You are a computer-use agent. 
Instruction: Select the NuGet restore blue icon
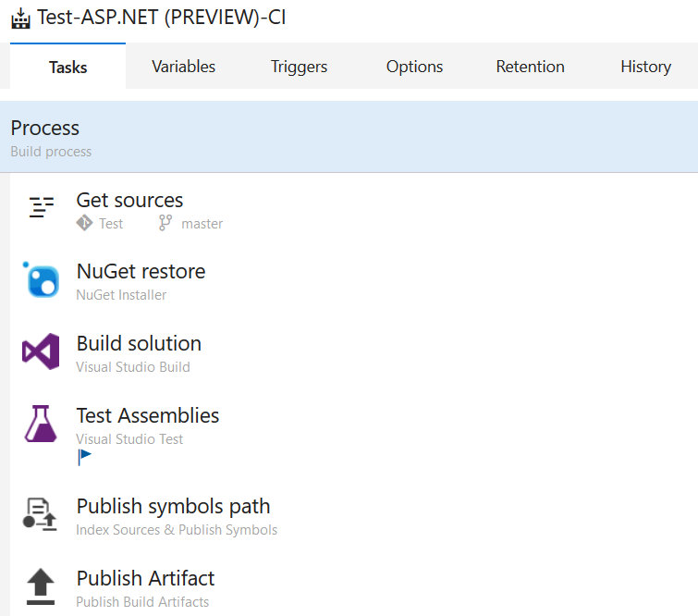pos(41,279)
